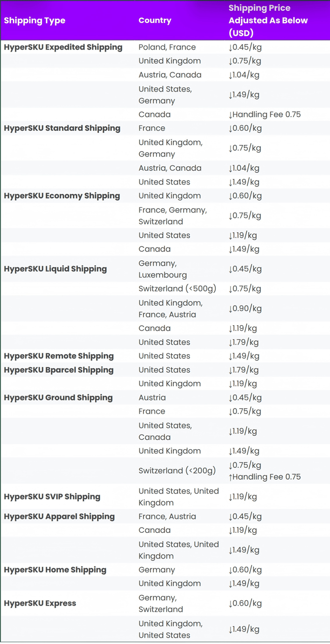
Task: Select the HyperSKU Expedited Shipping row label
Action: click(x=63, y=47)
